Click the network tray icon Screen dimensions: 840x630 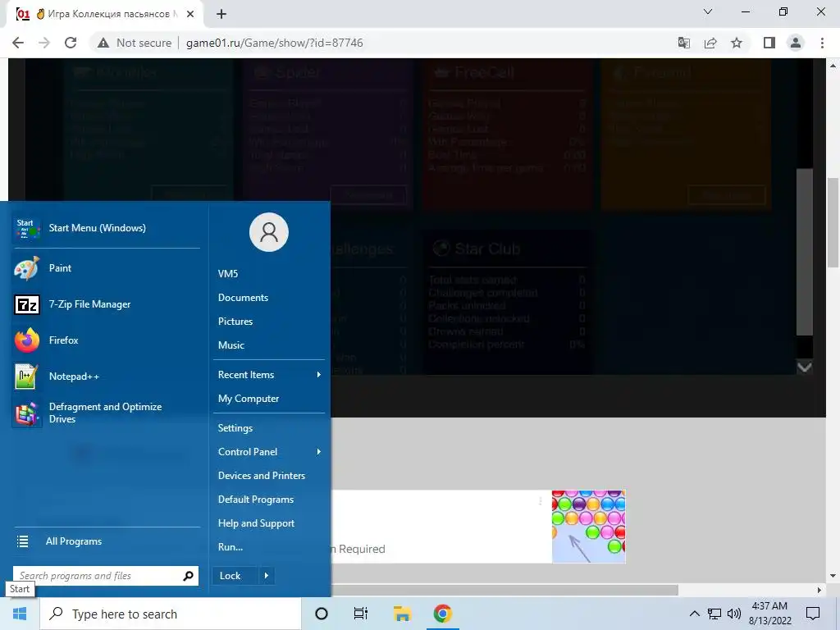714,614
